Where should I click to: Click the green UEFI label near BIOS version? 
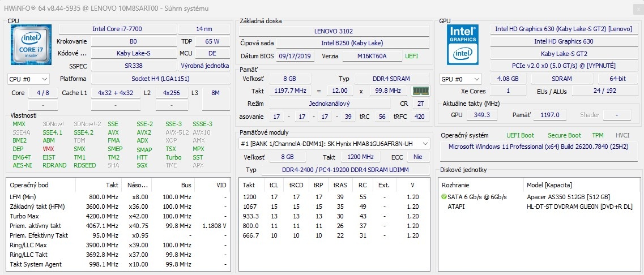click(412, 56)
